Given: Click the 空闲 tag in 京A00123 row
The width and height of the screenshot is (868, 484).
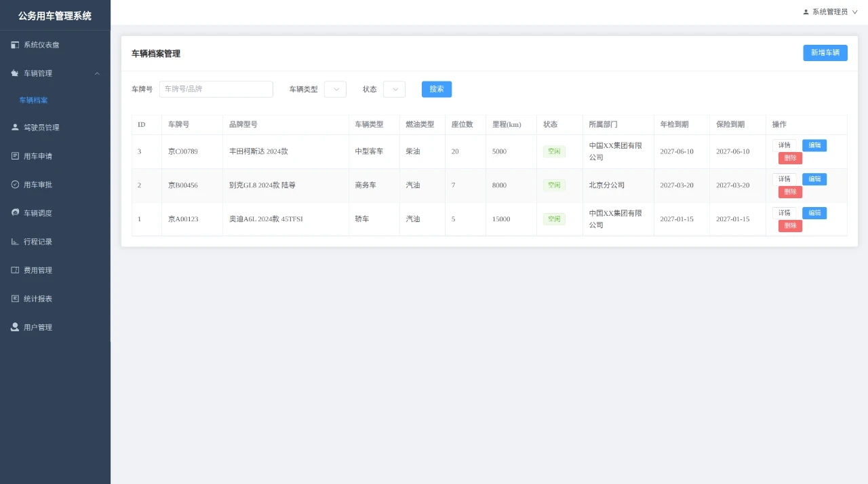Looking at the screenshot, I should click(x=554, y=219).
